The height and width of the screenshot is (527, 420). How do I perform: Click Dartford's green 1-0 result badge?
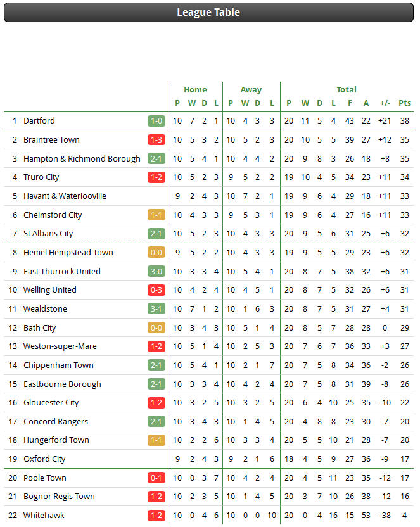click(x=156, y=121)
